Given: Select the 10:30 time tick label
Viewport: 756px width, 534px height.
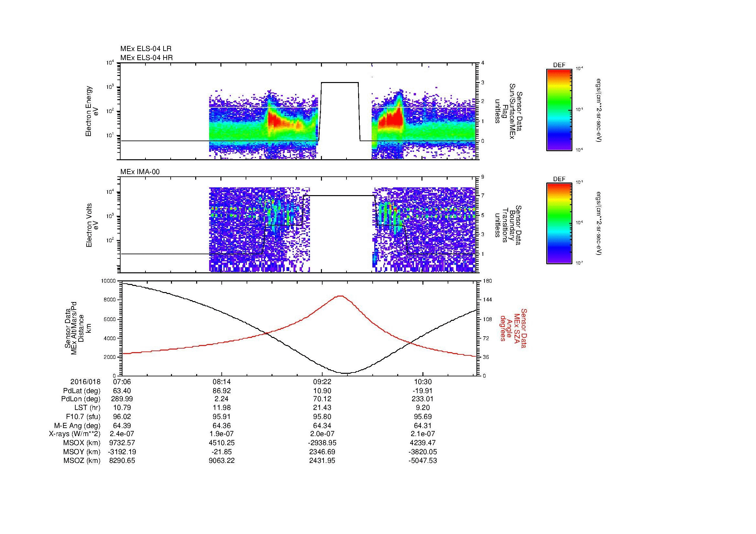Looking at the screenshot, I should [422, 382].
